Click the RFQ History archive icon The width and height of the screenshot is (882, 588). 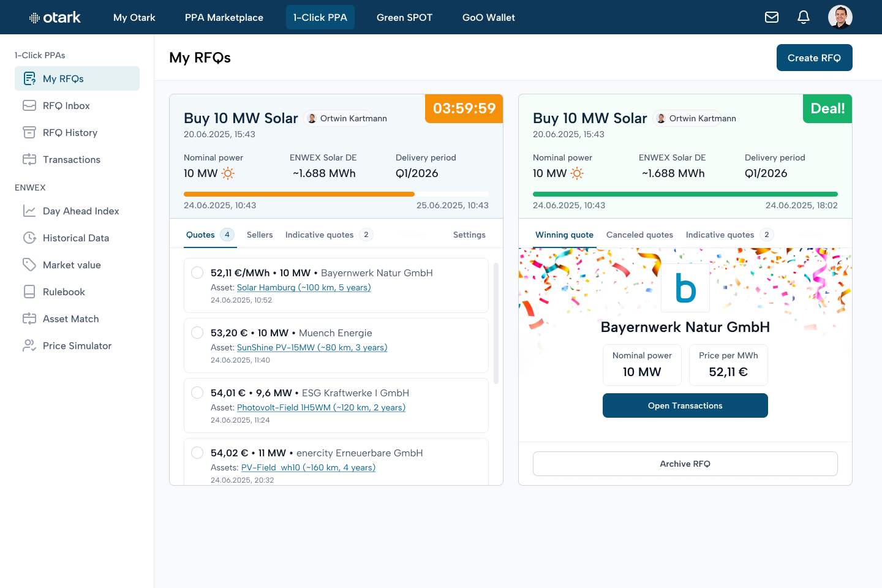[x=29, y=132]
